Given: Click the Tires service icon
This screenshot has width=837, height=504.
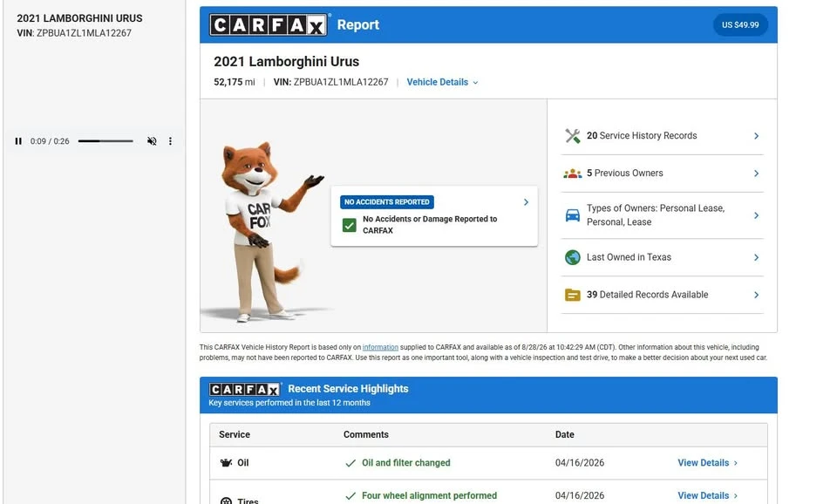Looking at the screenshot, I should (x=227, y=501).
